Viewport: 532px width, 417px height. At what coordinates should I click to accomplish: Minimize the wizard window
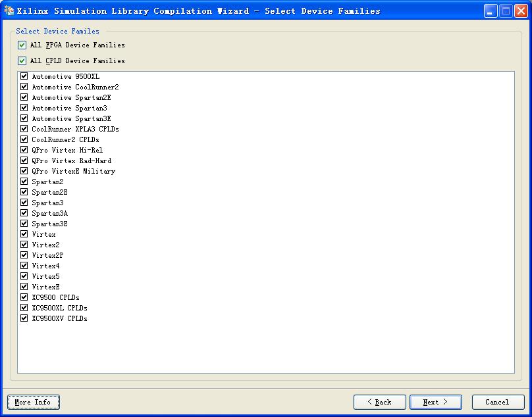(491, 11)
